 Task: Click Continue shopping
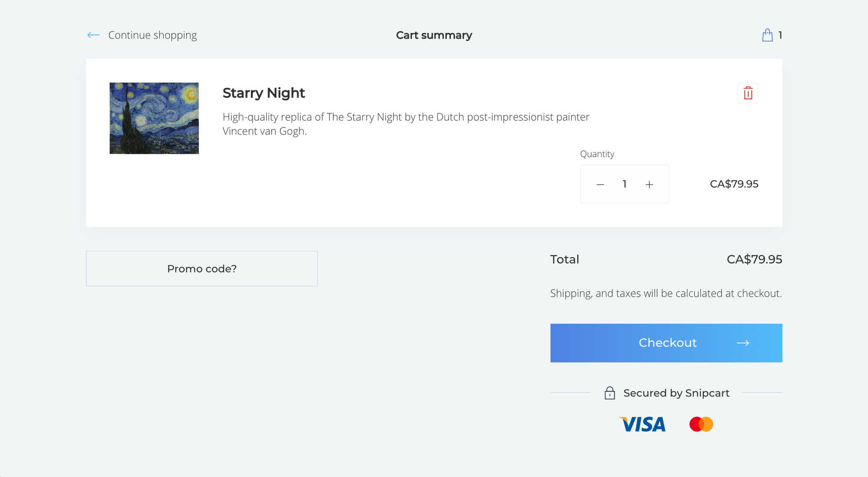[152, 35]
